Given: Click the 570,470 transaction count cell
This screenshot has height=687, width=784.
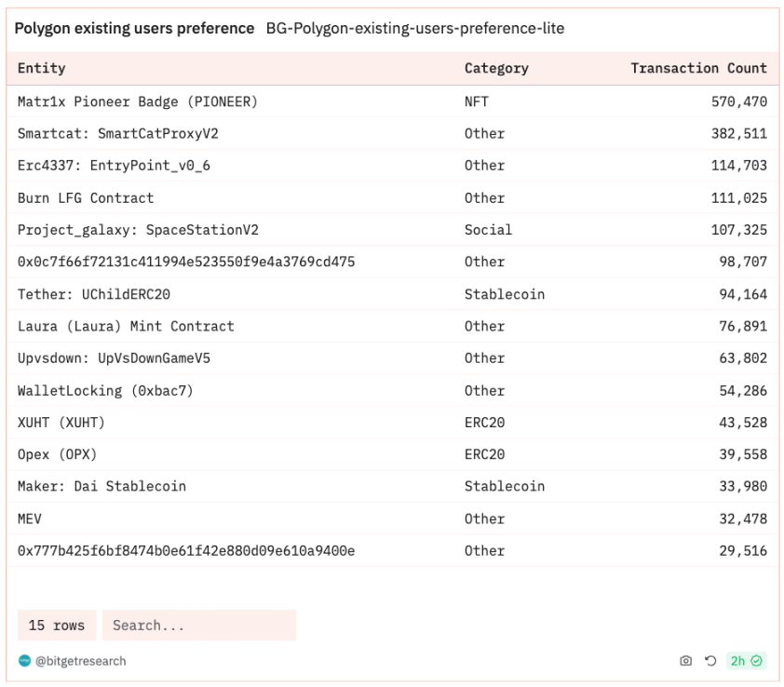Looking at the screenshot, I should [739, 101].
